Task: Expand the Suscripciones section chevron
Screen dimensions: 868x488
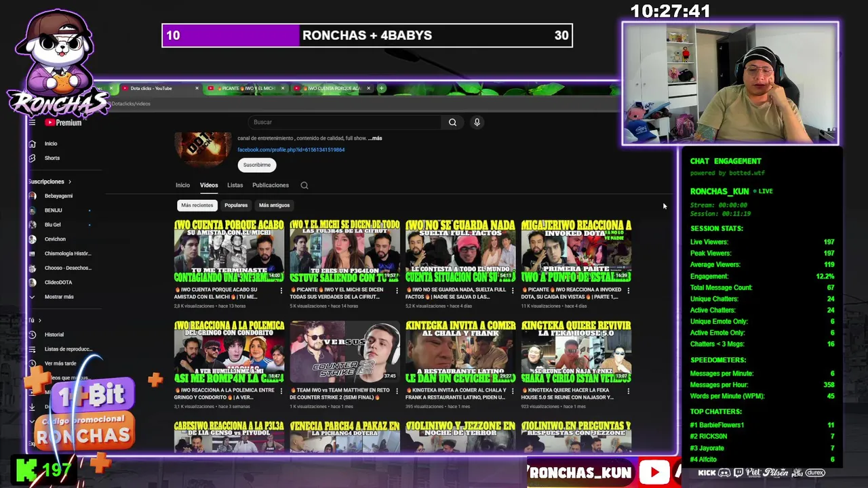Action: click(x=69, y=182)
